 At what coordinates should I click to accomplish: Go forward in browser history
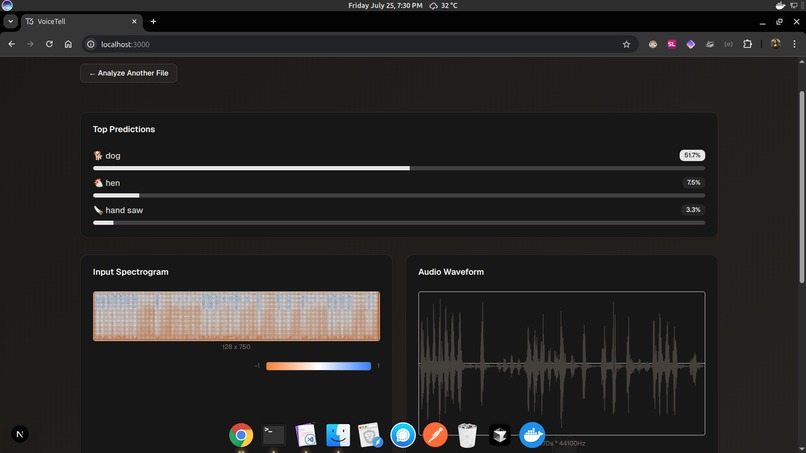click(x=30, y=44)
